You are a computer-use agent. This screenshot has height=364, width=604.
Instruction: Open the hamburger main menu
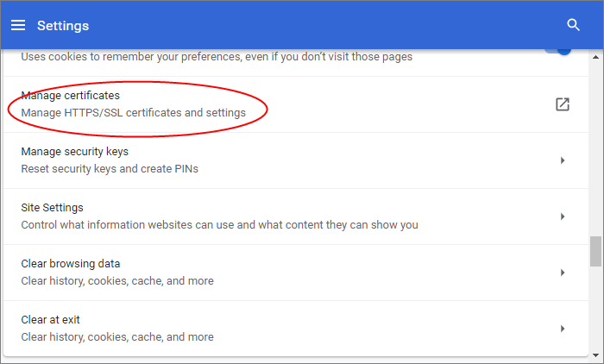pos(18,25)
